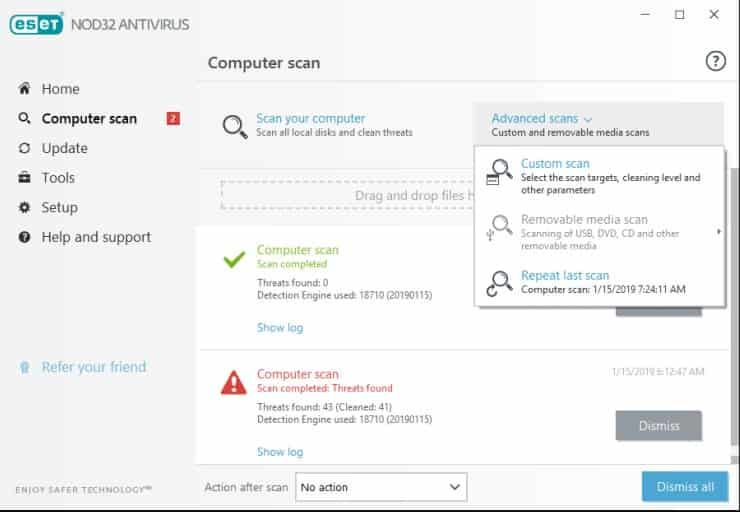Click 'Threats found: 0' text
The image size is (740, 512).
(x=293, y=283)
